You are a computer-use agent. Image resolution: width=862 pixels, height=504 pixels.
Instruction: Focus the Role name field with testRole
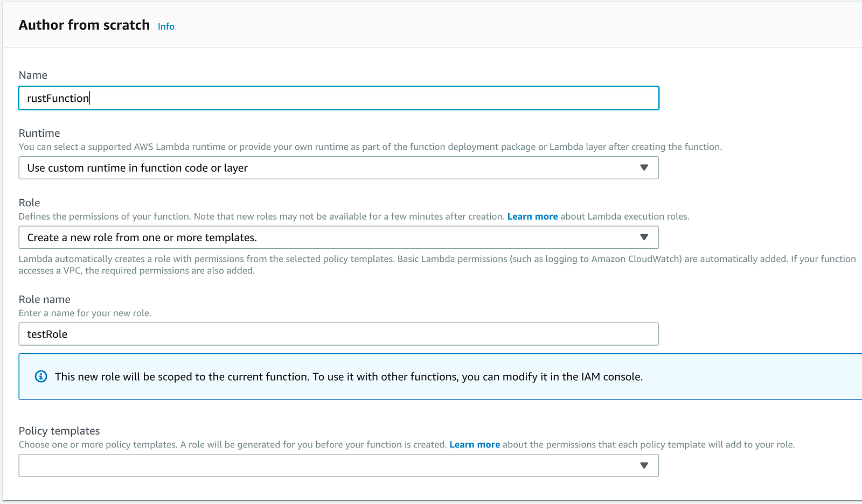click(338, 334)
